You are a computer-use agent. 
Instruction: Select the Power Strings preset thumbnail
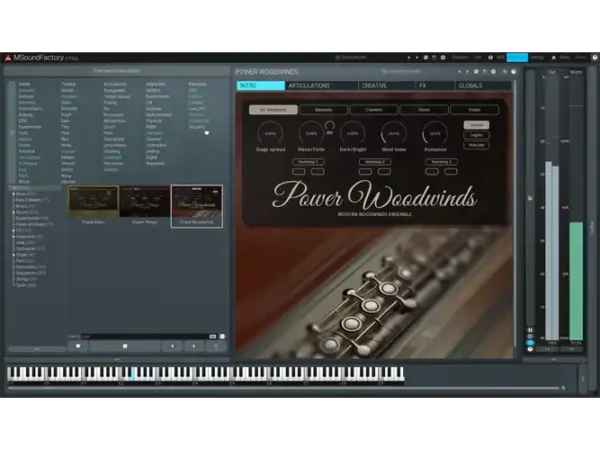click(x=145, y=205)
